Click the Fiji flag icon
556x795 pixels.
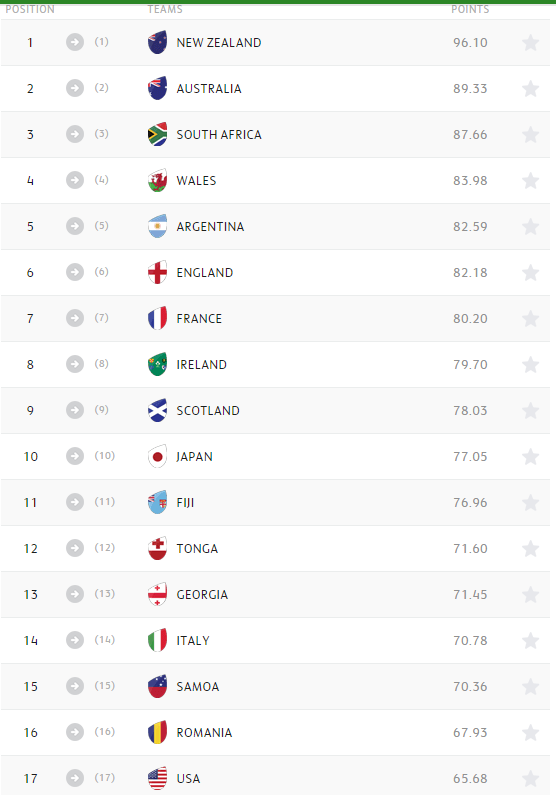click(157, 502)
